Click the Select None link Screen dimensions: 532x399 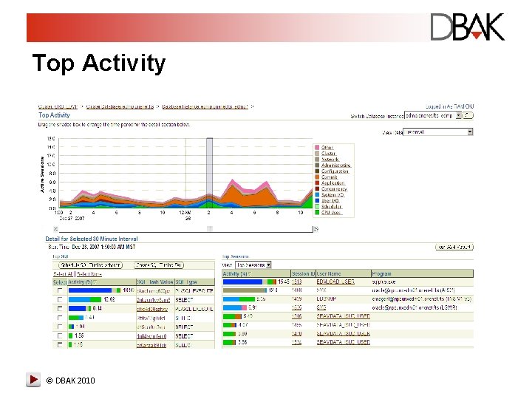tap(89, 274)
